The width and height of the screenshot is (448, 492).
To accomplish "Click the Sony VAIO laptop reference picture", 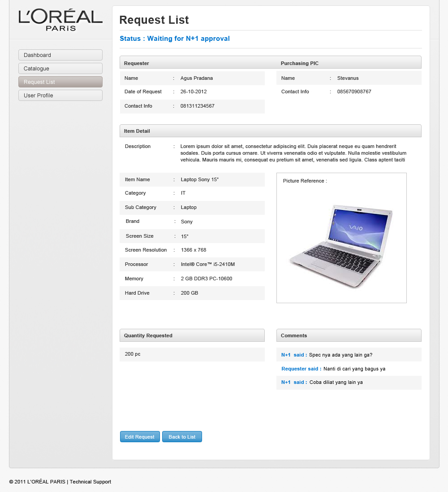I will click(341, 246).
